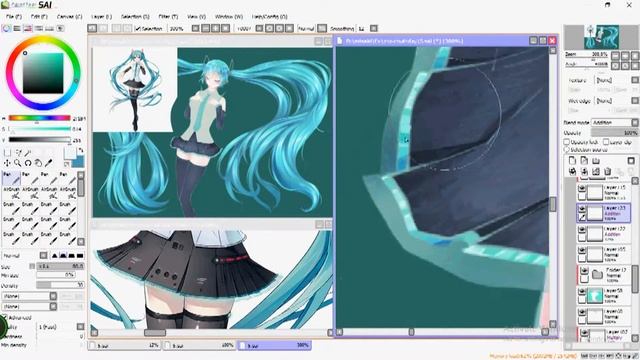Click the hue rainbow slider bar
The image size is (640, 360).
40,118
